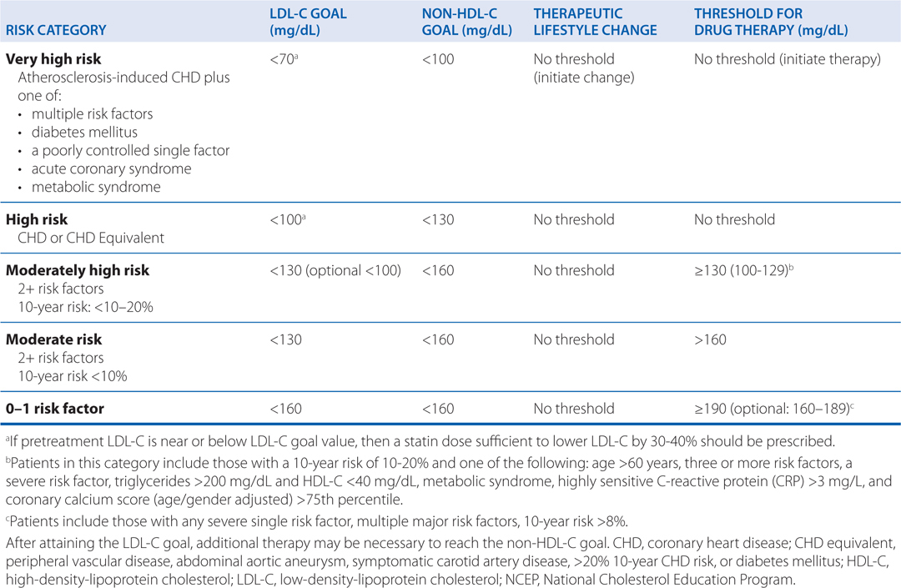Click 'No threshold (initiate therapy)' drug cell

[787, 60]
